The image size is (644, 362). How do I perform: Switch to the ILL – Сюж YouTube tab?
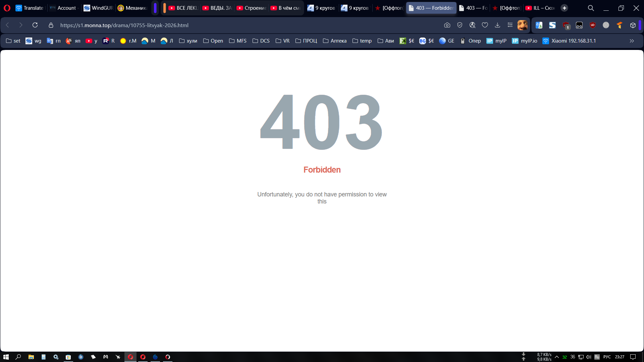(540, 8)
